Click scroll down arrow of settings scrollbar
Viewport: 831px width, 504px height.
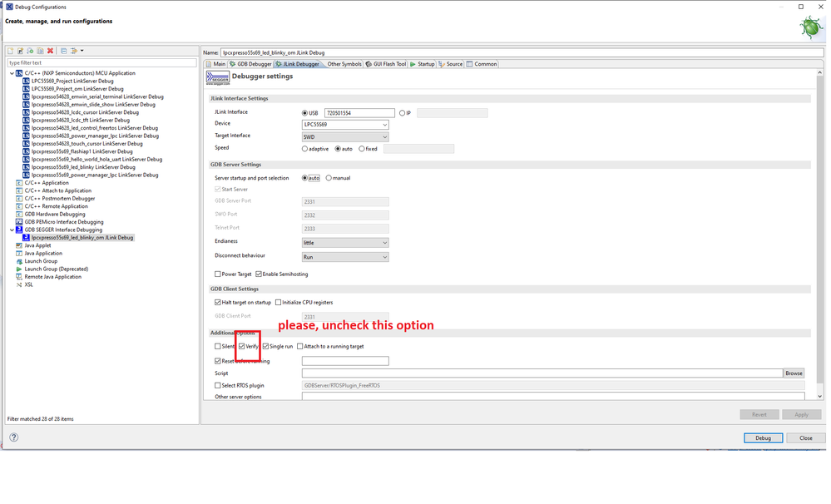(x=820, y=396)
